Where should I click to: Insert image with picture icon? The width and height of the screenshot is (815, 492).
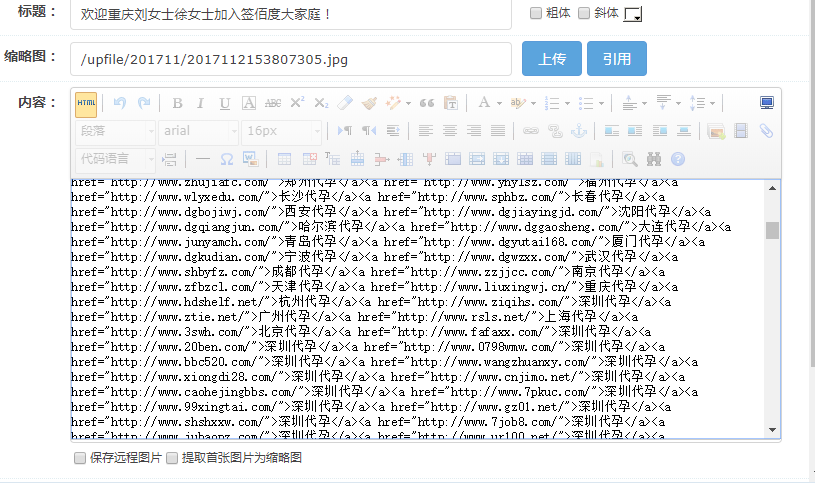point(716,131)
